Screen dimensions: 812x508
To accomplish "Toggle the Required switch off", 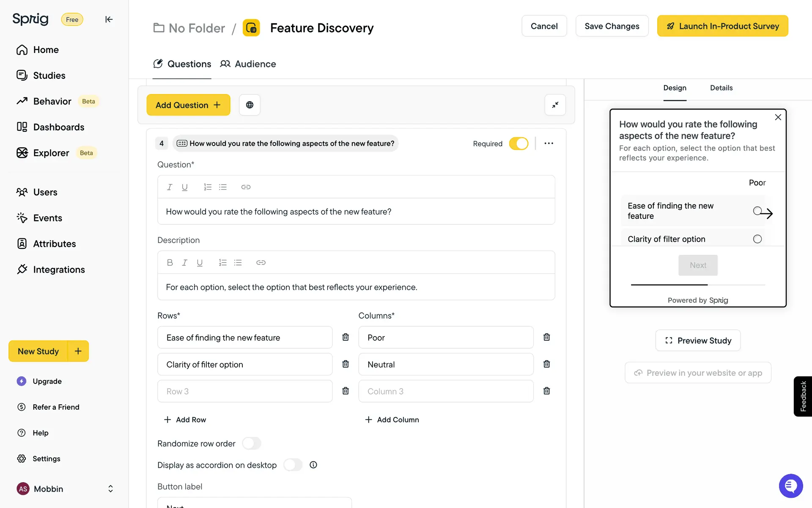I will click(x=518, y=144).
